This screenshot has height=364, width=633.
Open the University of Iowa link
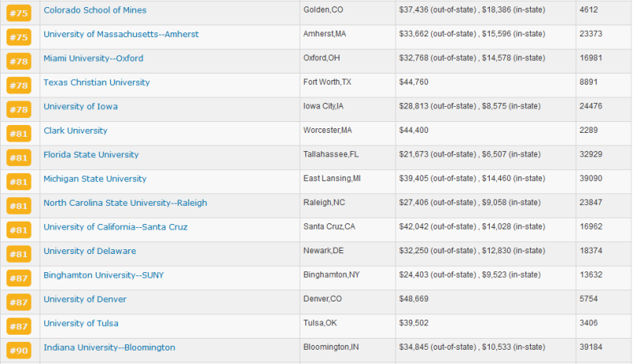(x=81, y=107)
